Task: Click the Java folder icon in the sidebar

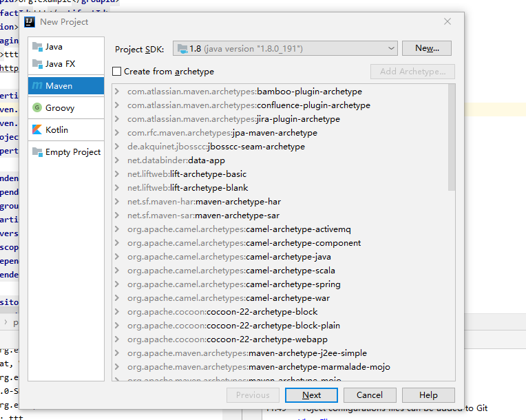Action: click(x=37, y=47)
